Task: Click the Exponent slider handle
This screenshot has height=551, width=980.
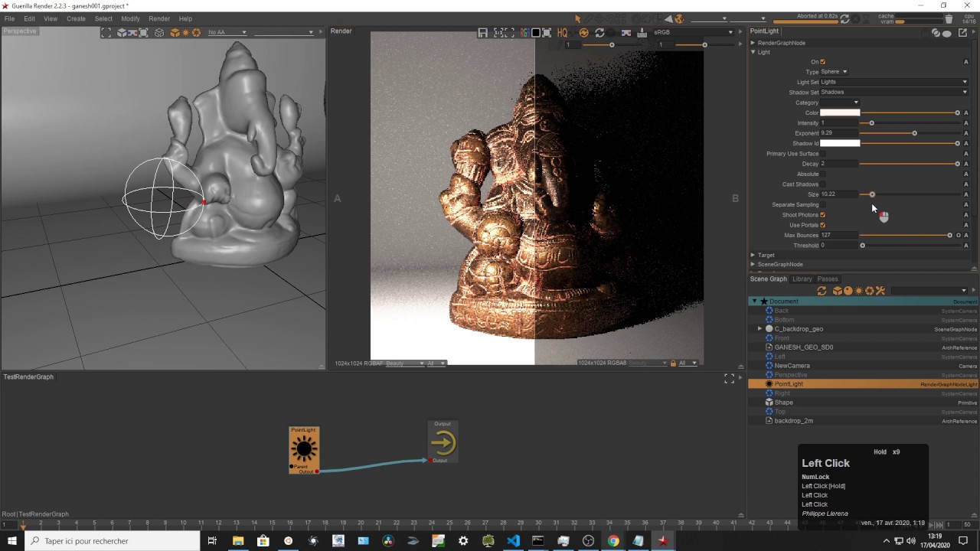Action: pos(914,133)
